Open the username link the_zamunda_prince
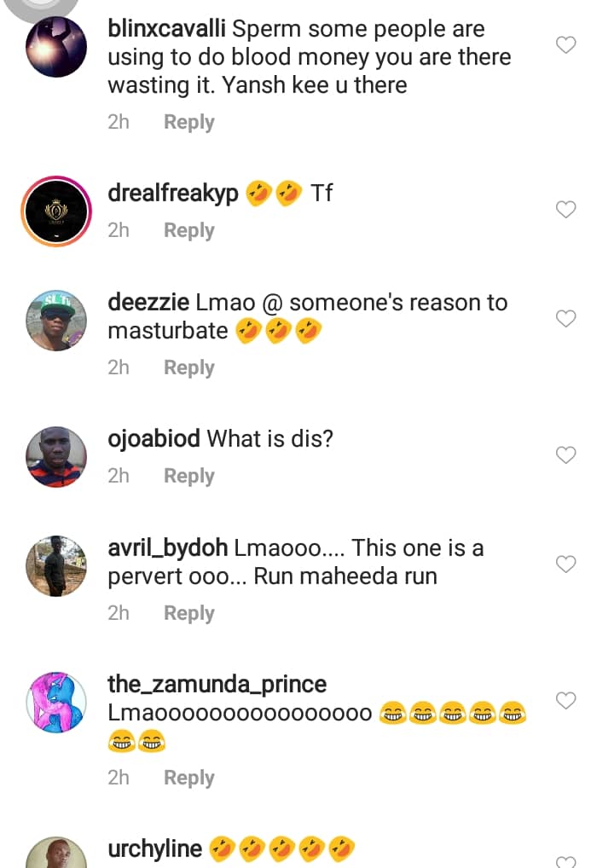This screenshot has height=868, width=614. (217, 684)
